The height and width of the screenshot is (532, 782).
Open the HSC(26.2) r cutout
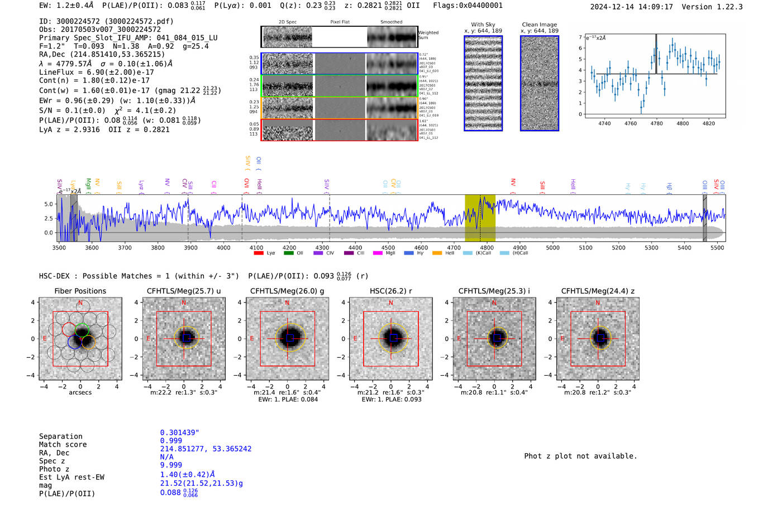[391, 339]
